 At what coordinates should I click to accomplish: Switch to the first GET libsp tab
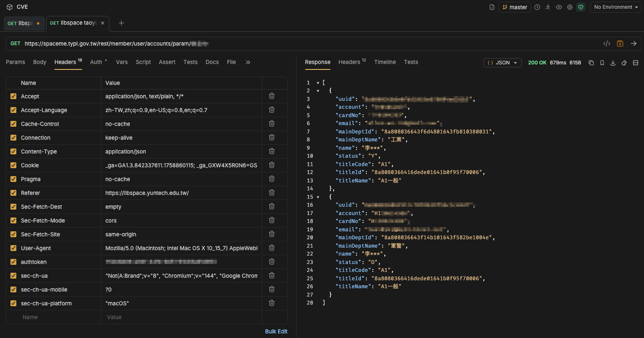pos(24,23)
